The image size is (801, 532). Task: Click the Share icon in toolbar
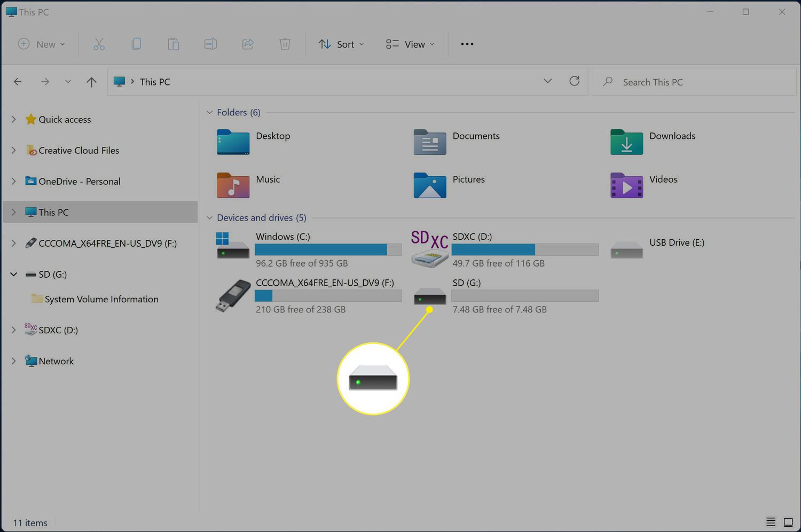248,44
